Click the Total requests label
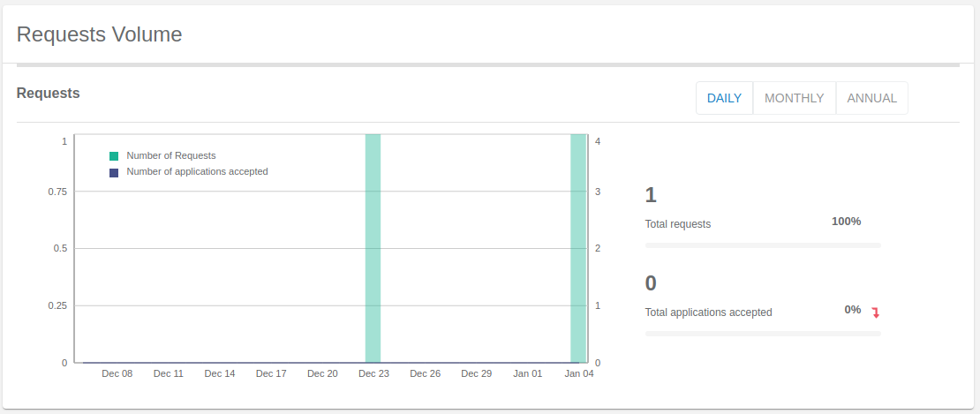The width and height of the screenshot is (980, 414). [678, 223]
